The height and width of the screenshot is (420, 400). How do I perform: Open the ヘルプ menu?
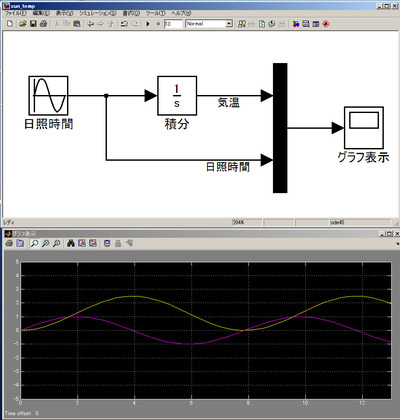tap(181, 13)
